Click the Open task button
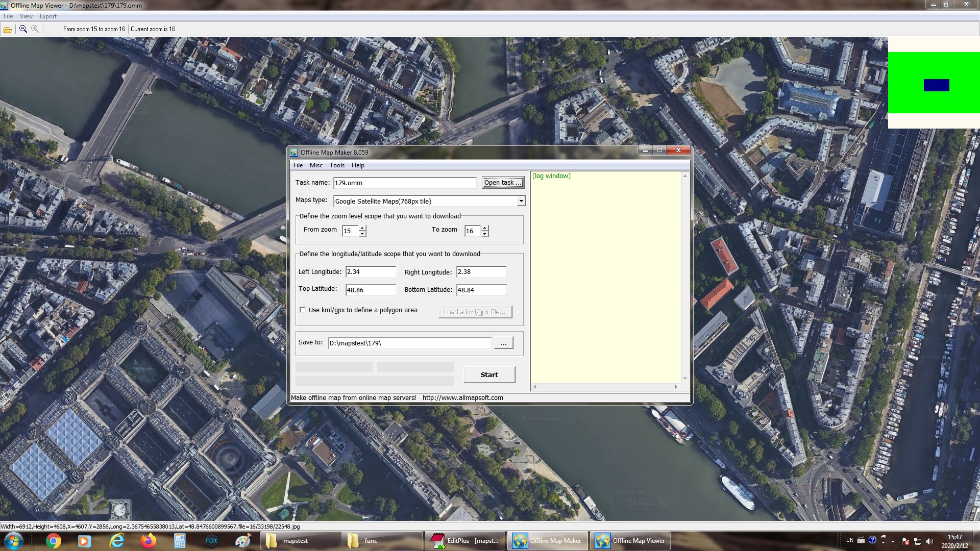 point(503,183)
